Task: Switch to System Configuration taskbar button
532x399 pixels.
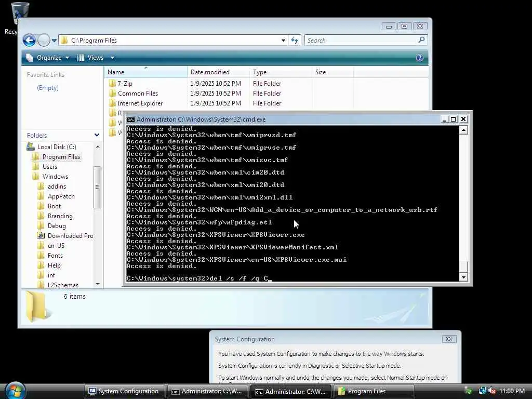Action: pos(124,391)
